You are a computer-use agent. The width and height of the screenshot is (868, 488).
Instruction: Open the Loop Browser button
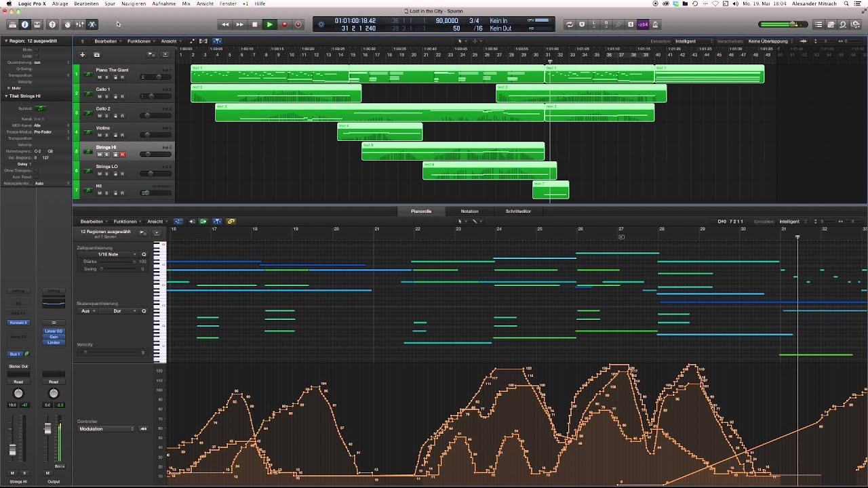coord(843,24)
